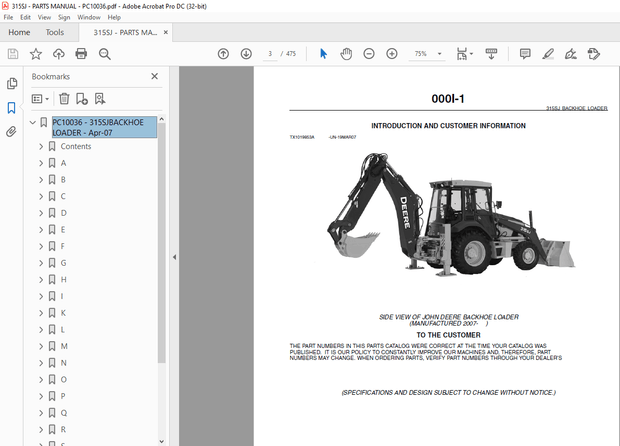Screen dimensions: 620x446
Task: Switch to the Tools tab
Action: pyautogui.click(x=55, y=32)
